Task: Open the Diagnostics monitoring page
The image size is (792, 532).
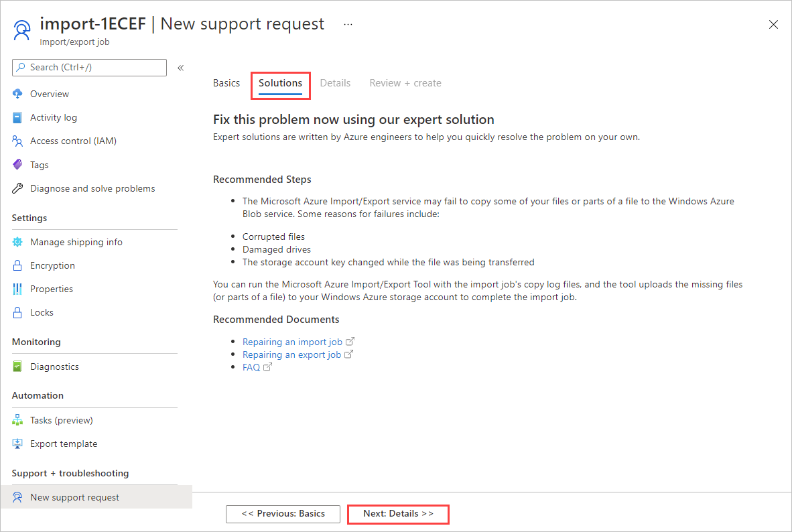Action: pos(54,367)
